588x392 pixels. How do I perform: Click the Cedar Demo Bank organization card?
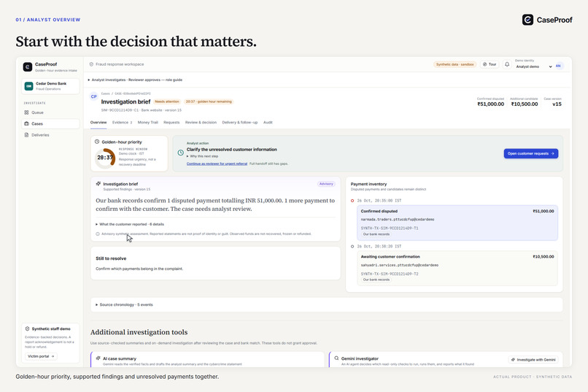pyautogui.click(x=50, y=86)
